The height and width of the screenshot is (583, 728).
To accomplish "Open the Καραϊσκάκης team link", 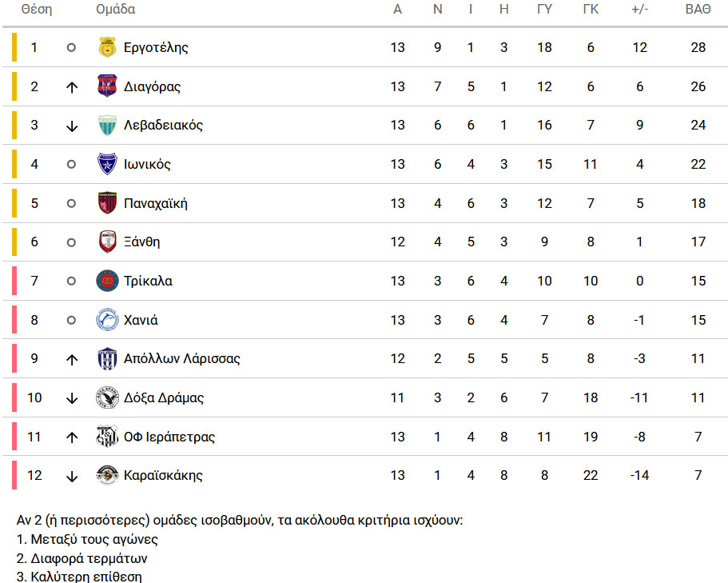I will (x=163, y=476).
